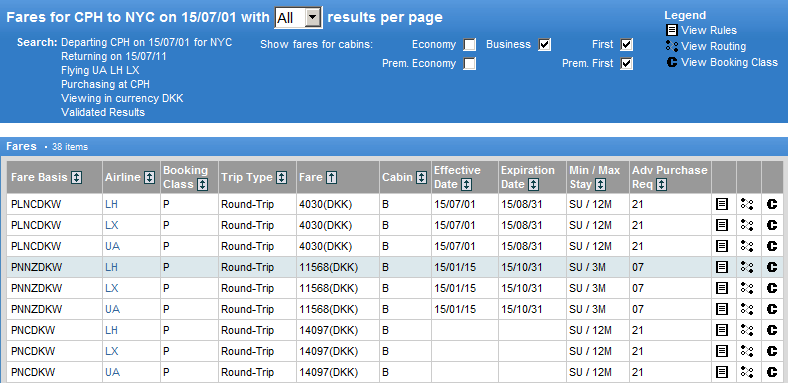
Task: Open the results per page dropdown
Action: [x=299, y=18]
